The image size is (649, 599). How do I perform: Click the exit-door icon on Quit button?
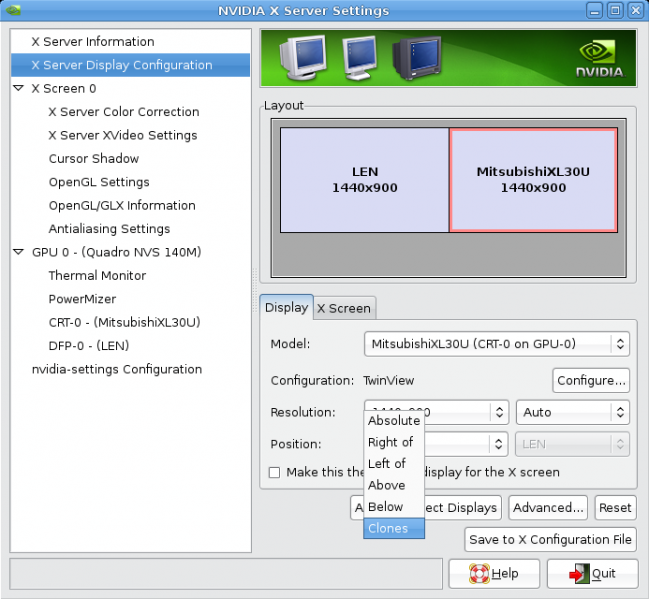579,574
